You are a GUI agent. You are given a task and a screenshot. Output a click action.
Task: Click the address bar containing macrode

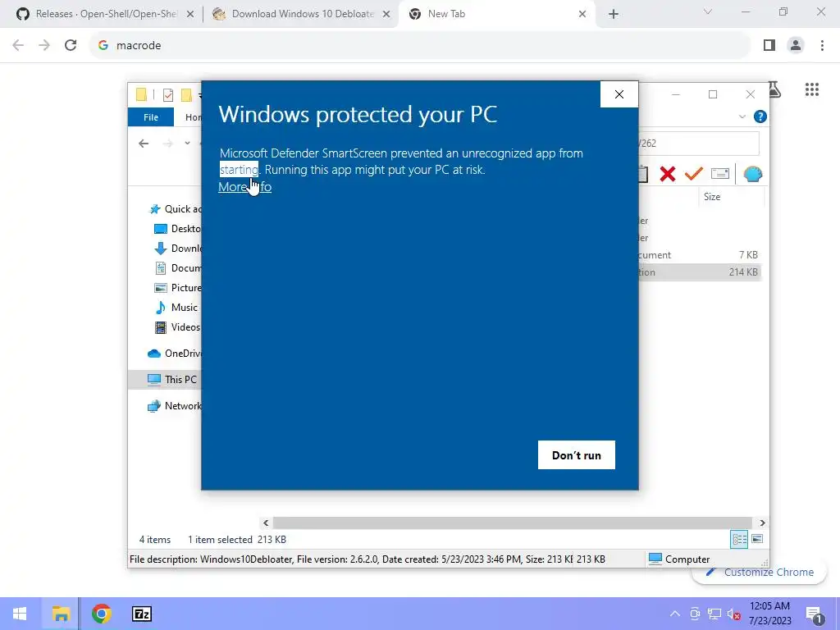(x=420, y=46)
